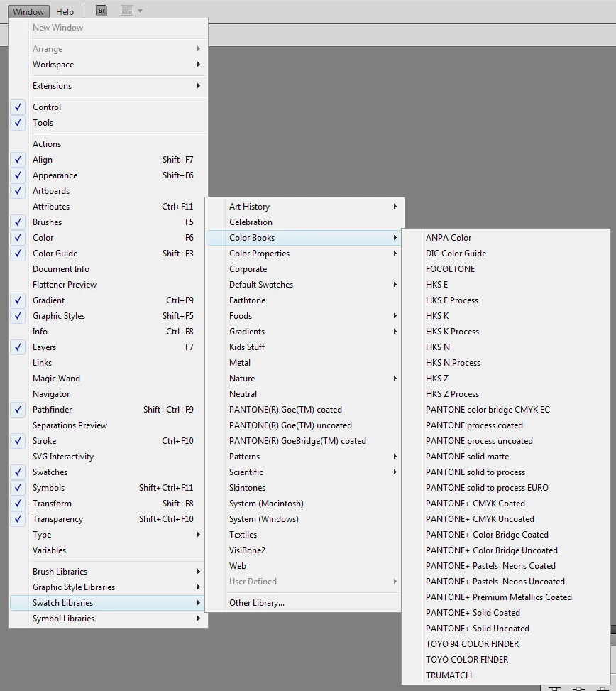616x691 pixels.
Task: Open the arrow next to arrange documents icon
Action: (140, 11)
